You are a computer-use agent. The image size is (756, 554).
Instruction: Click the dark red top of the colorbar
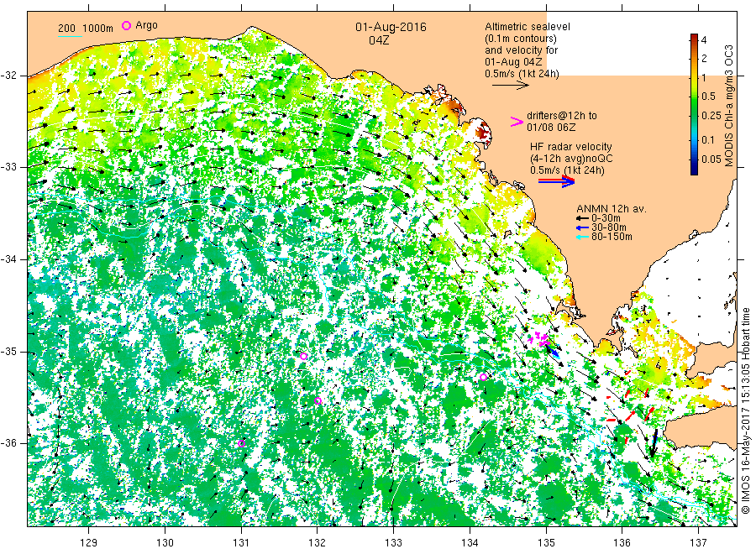tap(694, 37)
